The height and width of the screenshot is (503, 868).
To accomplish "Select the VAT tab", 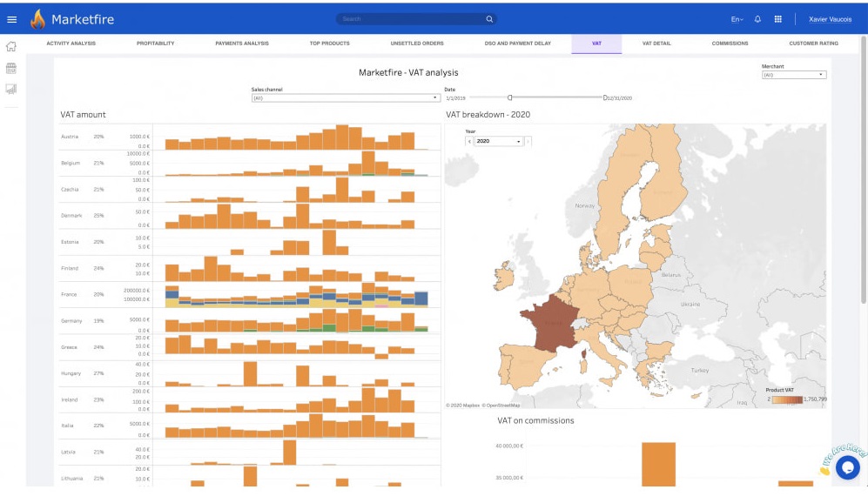I will click(x=596, y=44).
